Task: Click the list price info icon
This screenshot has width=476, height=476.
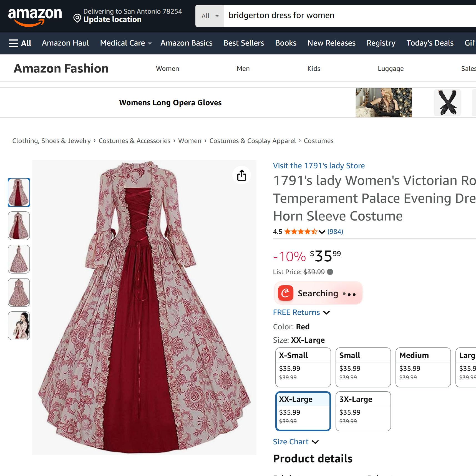Action: pyautogui.click(x=330, y=272)
